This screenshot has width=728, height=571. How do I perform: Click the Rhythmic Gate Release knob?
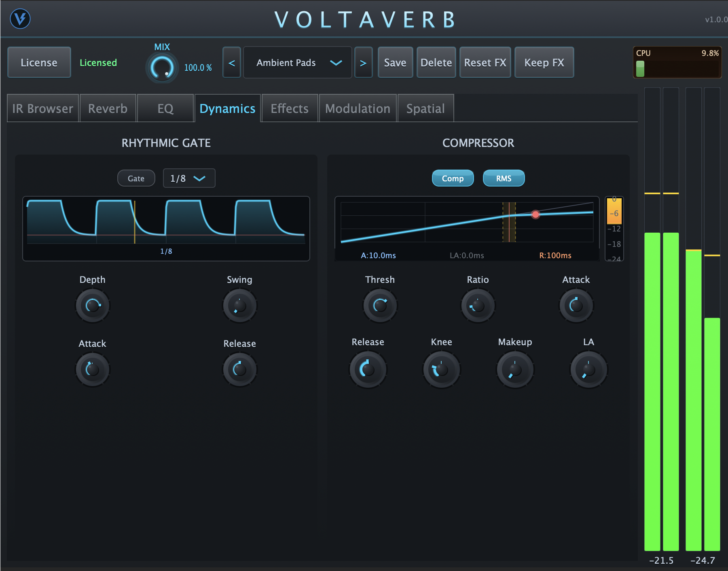click(x=240, y=369)
